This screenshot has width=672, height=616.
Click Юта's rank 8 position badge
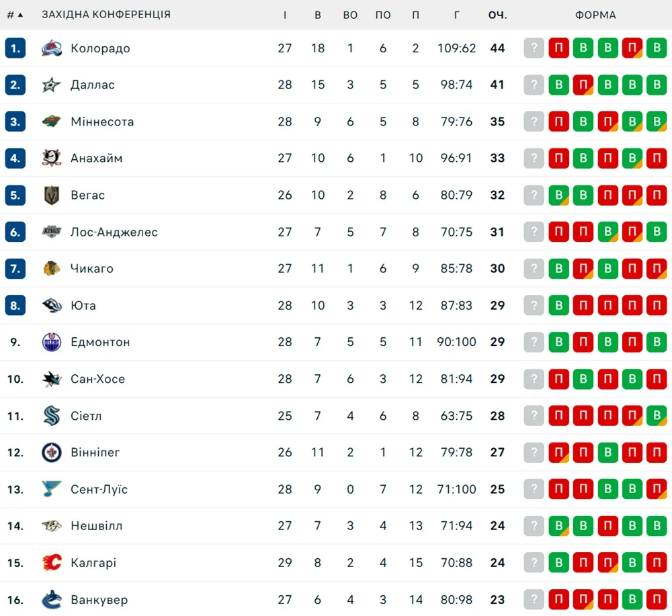coord(15,306)
